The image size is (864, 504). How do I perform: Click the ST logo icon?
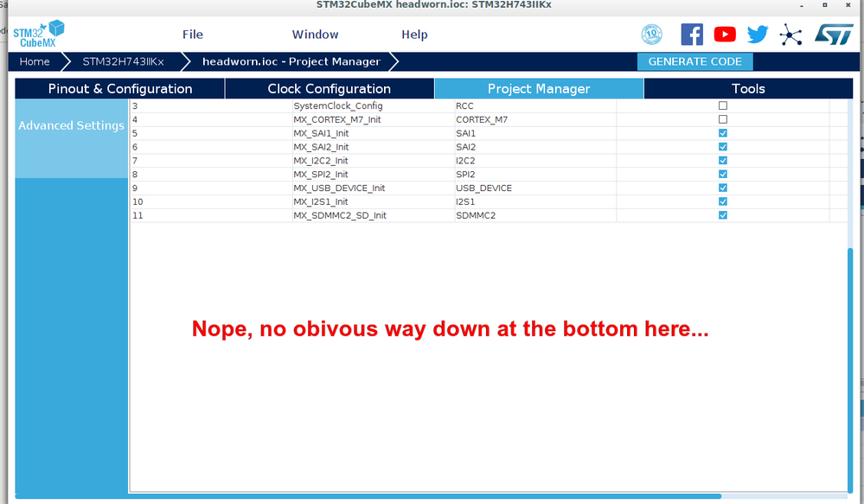[834, 35]
